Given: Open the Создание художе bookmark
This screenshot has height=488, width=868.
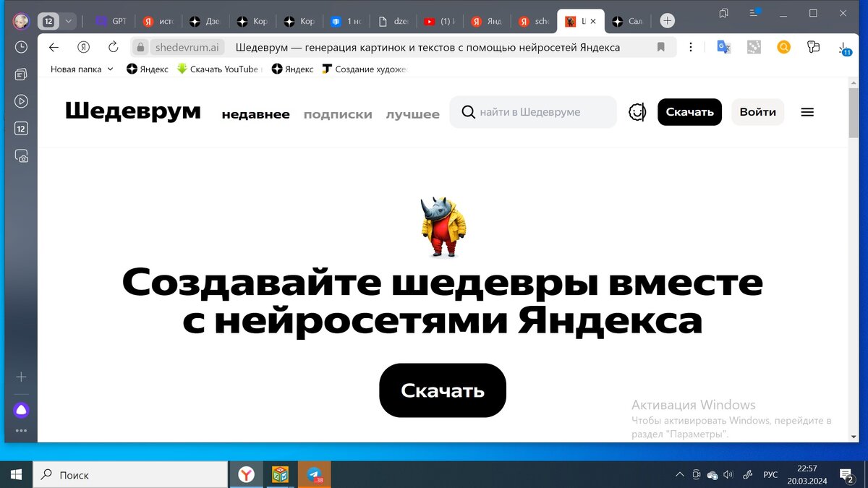Looking at the screenshot, I should tap(365, 69).
